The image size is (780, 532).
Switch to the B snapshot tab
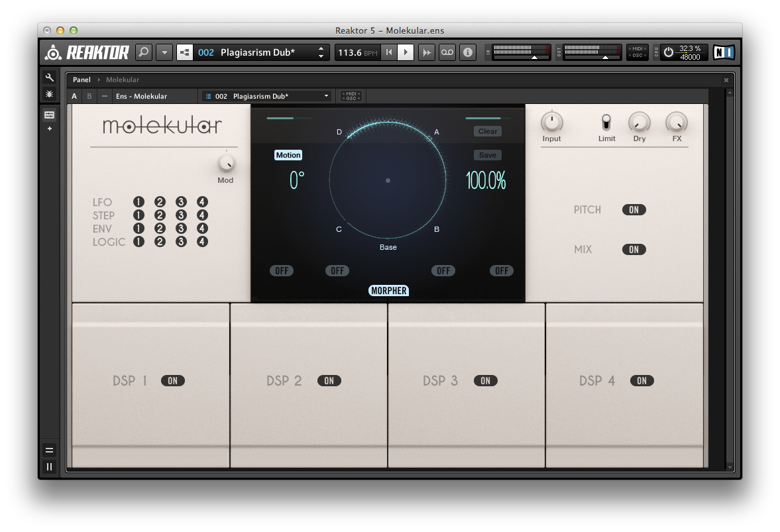pyautogui.click(x=89, y=96)
